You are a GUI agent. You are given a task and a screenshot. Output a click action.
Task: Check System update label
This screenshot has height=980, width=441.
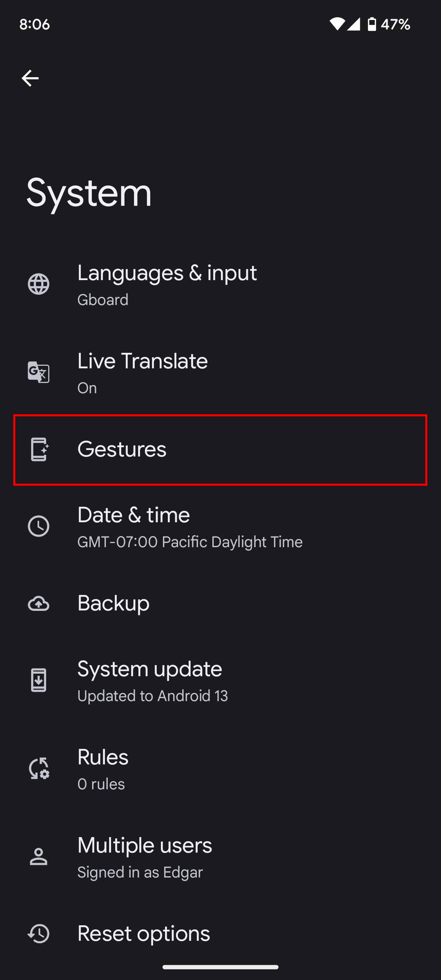(150, 669)
